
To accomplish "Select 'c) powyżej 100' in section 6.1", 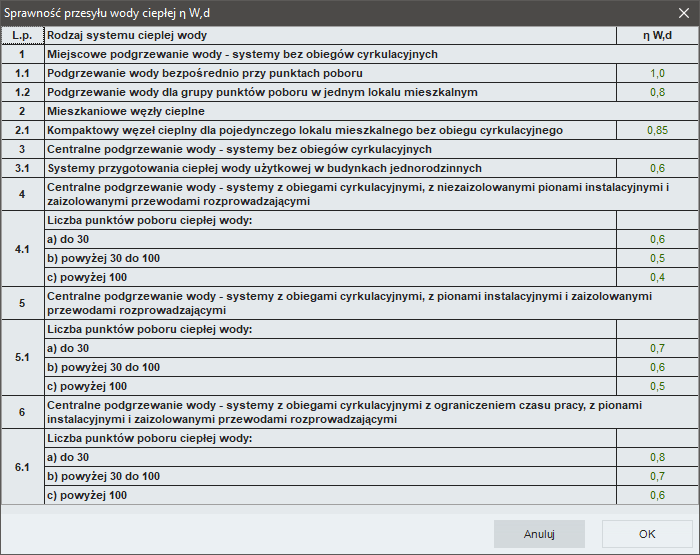I will (x=330, y=495).
